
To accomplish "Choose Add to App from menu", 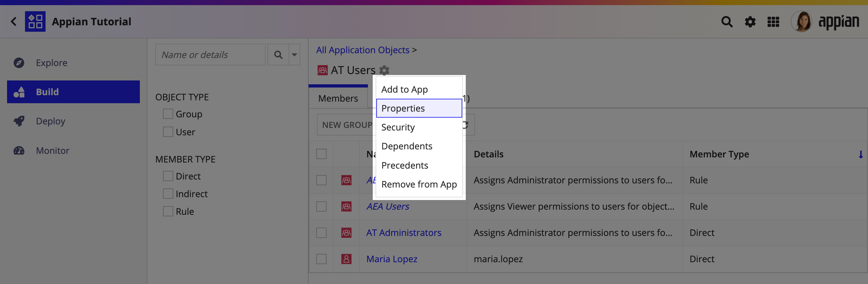I will pos(419,89).
